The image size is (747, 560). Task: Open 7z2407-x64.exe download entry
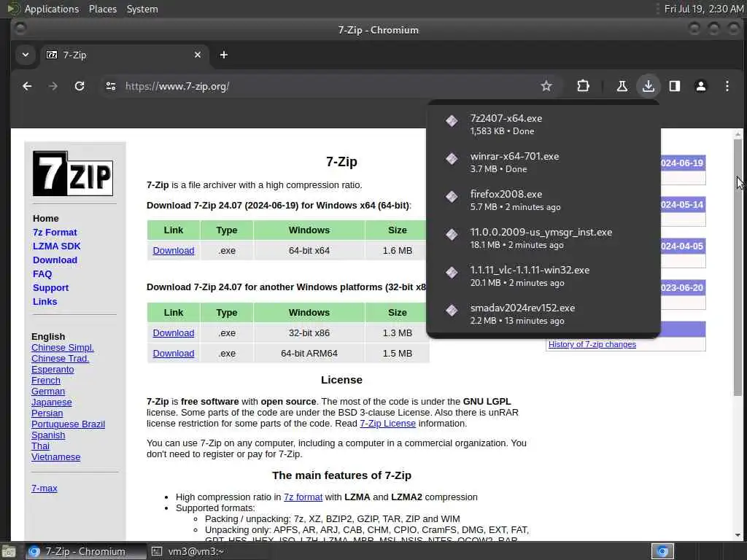(543, 124)
